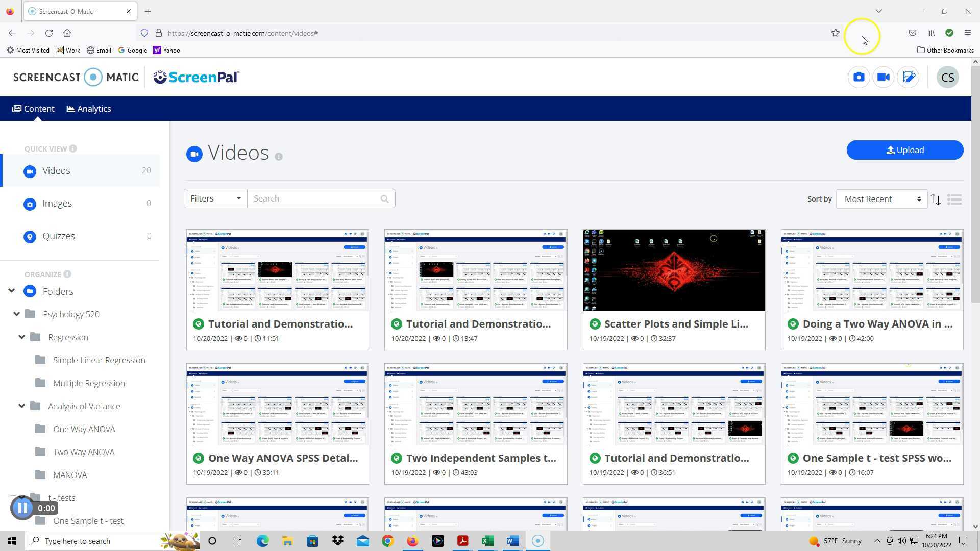Open the Most Recent sort dropdown
This screenshot has width=980, height=551.
pyautogui.click(x=881, y=199)
